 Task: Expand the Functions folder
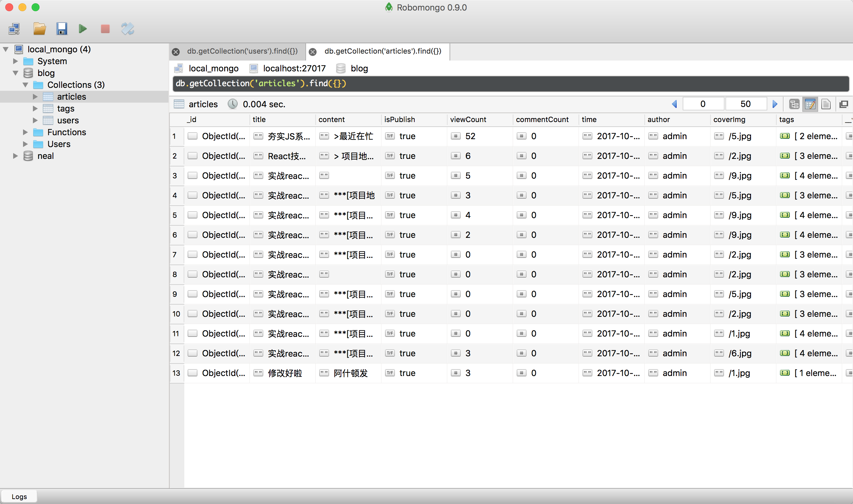pos(25,132)
